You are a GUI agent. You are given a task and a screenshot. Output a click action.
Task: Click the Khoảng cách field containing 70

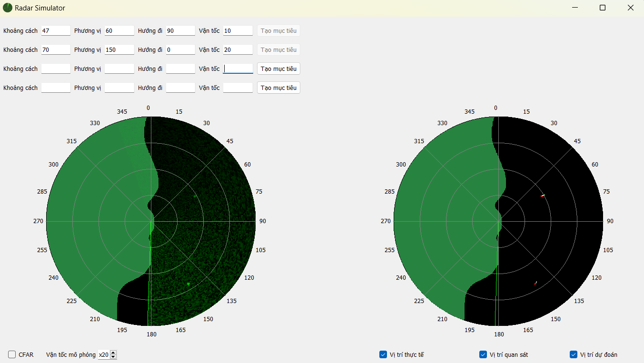(x=56, y=49)
